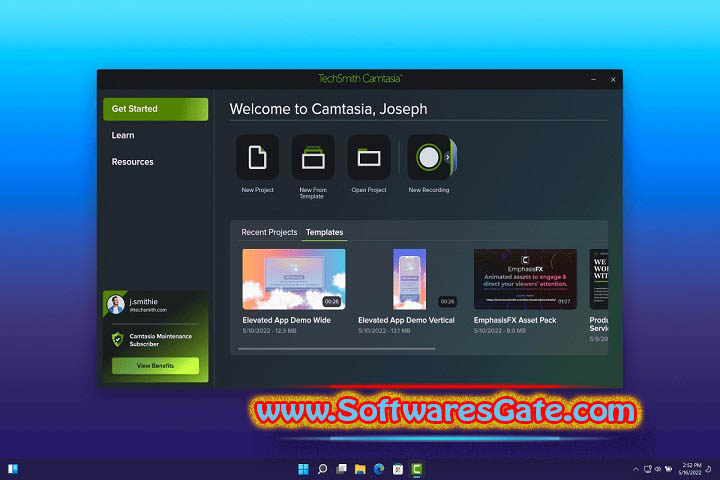This screenshot has height=480, width=720.
Task: Minimize the Camtasia welcome window
Action: [x=593, y=79]
